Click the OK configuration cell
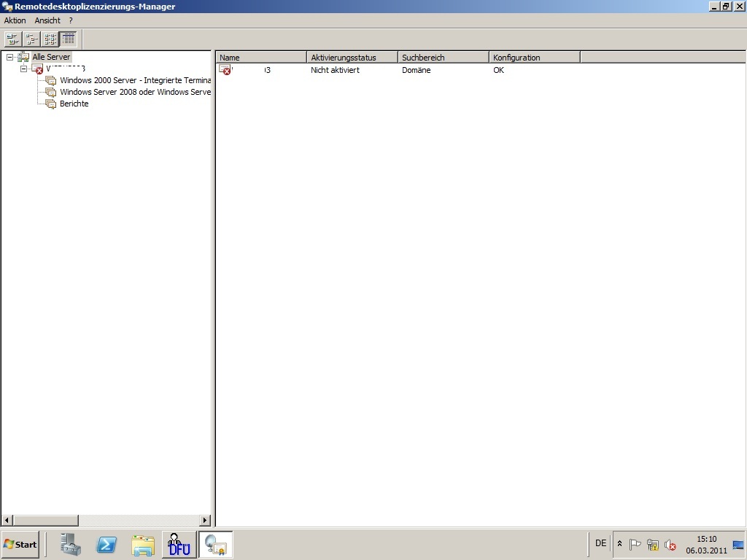 click(498, 70)
